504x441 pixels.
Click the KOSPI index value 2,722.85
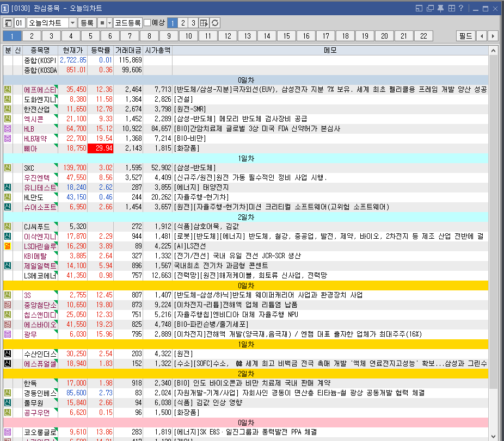(x=73, y=60)
